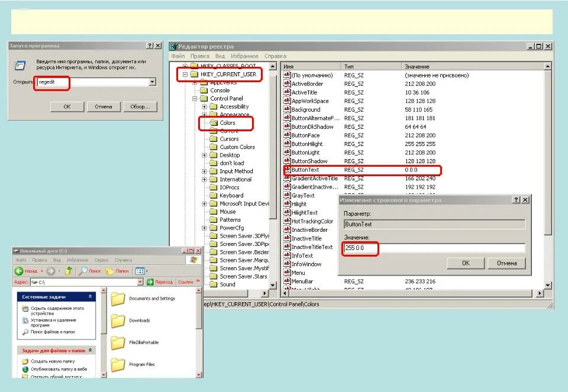Open the Вид menu in Registry Editor
568x392 pixels.
220,56
